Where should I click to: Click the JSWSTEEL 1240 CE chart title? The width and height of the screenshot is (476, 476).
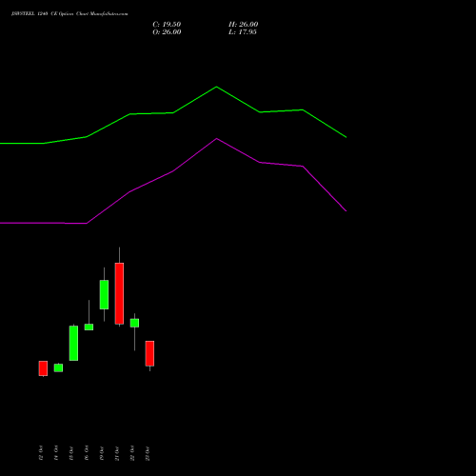pos(69,14)
